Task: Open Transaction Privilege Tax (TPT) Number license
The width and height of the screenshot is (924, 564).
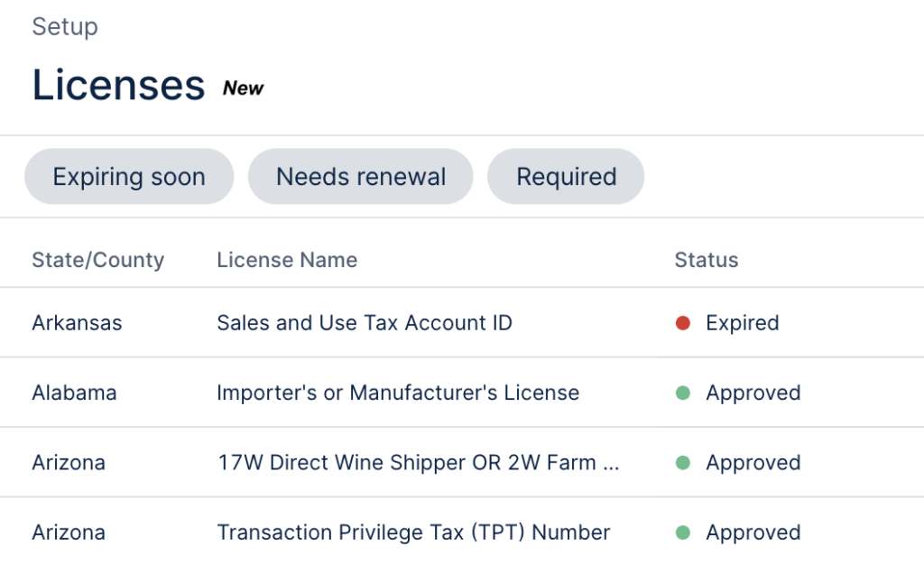Action: click(x=413, y=532)
